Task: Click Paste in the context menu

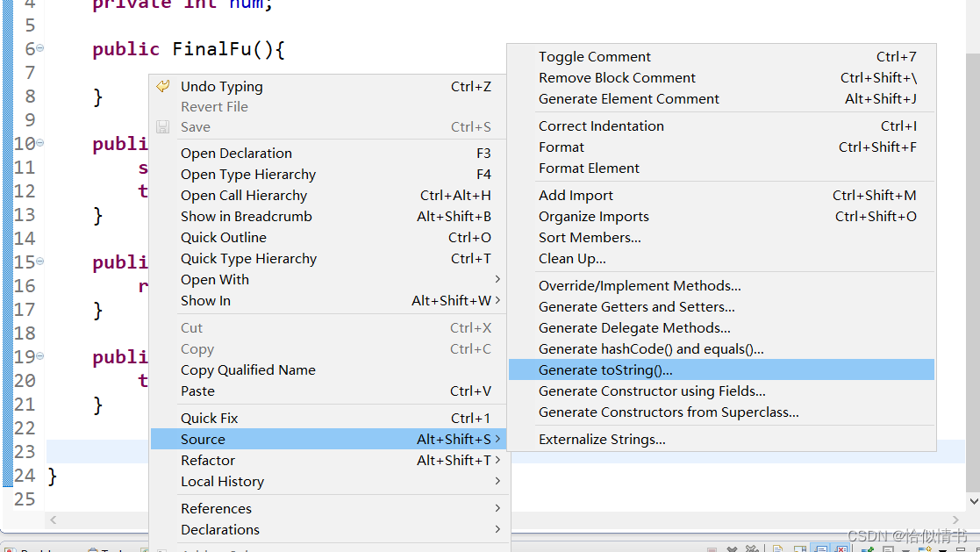Action: click(x=197, y=391)
